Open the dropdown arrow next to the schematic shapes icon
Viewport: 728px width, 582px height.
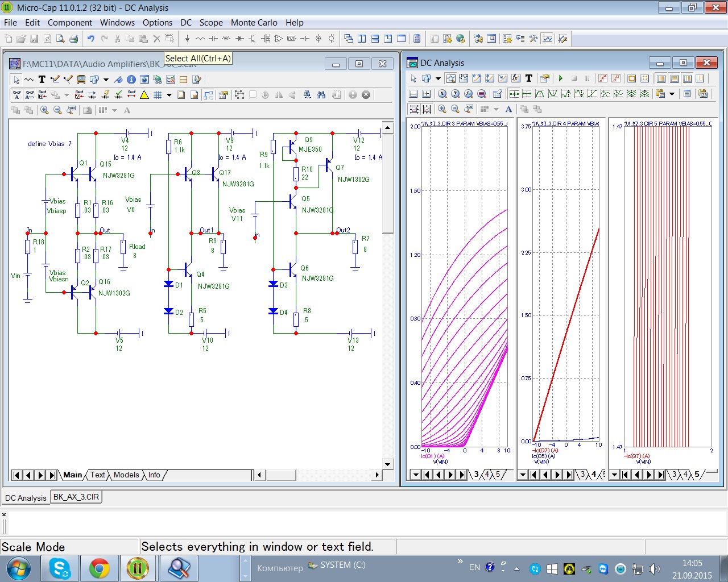(106, 80)
